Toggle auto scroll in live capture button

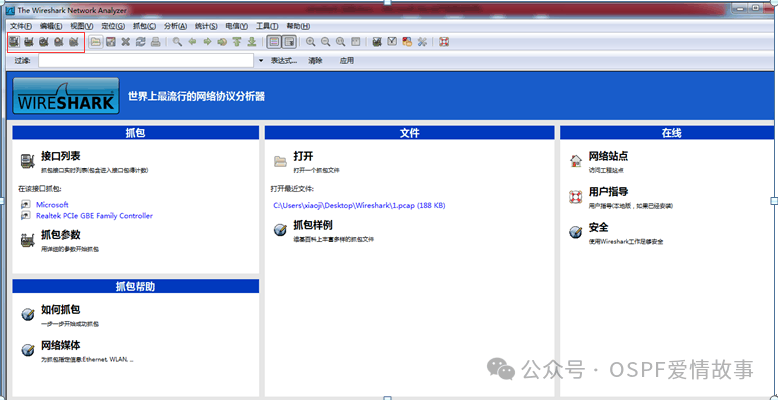(x=289, y=42)
